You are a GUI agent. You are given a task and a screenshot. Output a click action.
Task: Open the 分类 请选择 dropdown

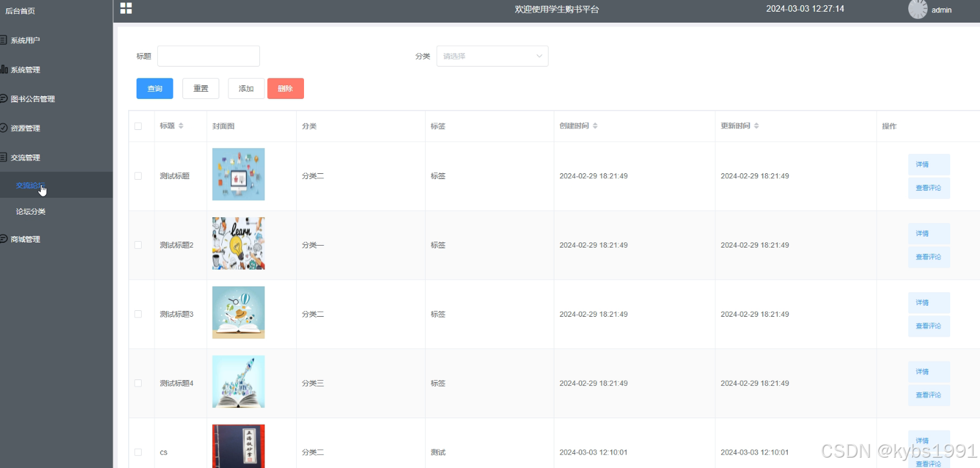[492, 56]
